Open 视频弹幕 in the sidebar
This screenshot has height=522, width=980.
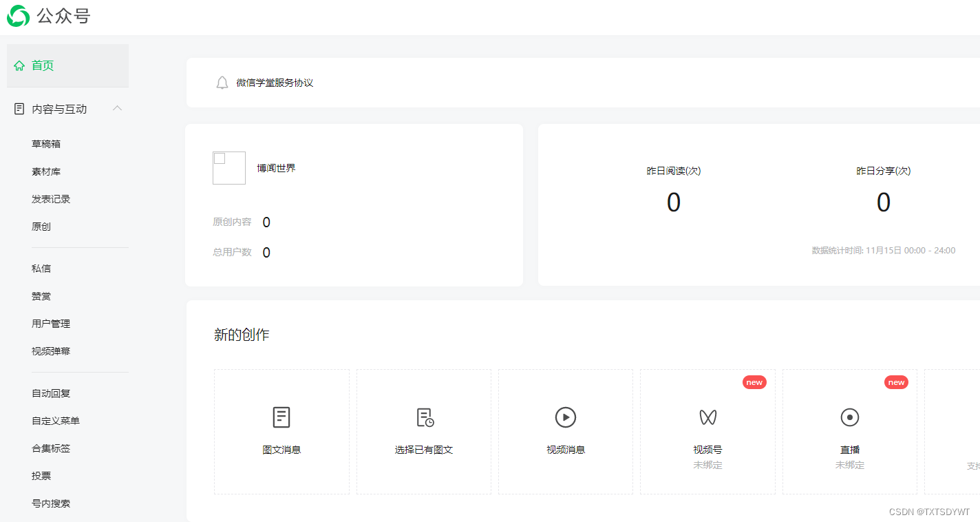coord(51,351)
